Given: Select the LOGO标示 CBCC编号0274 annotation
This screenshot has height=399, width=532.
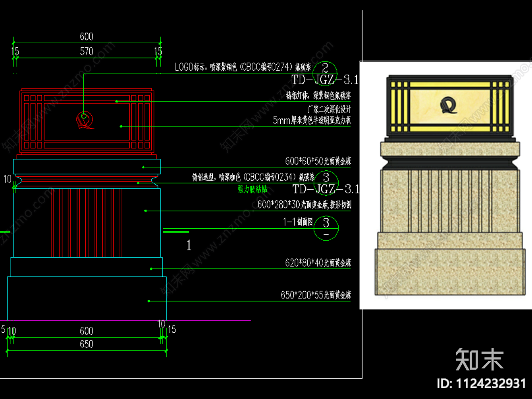Looking at the screenshot, I should pos(243,67).
